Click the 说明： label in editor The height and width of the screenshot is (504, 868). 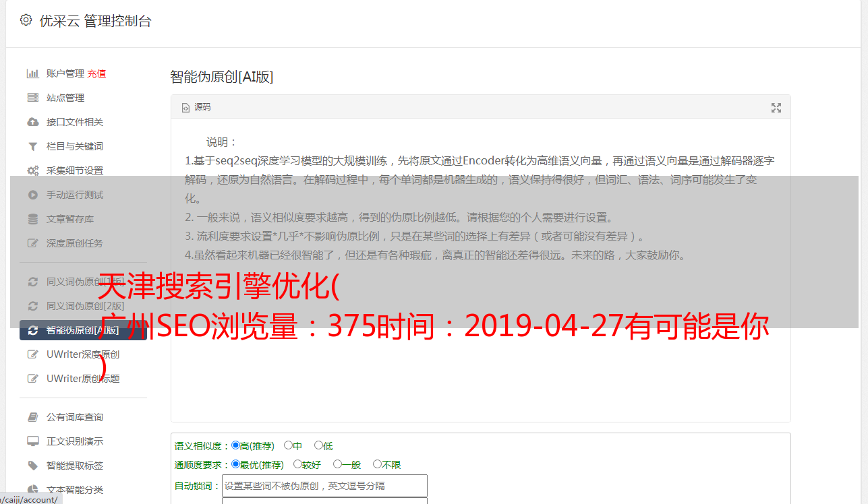(222, 142)
